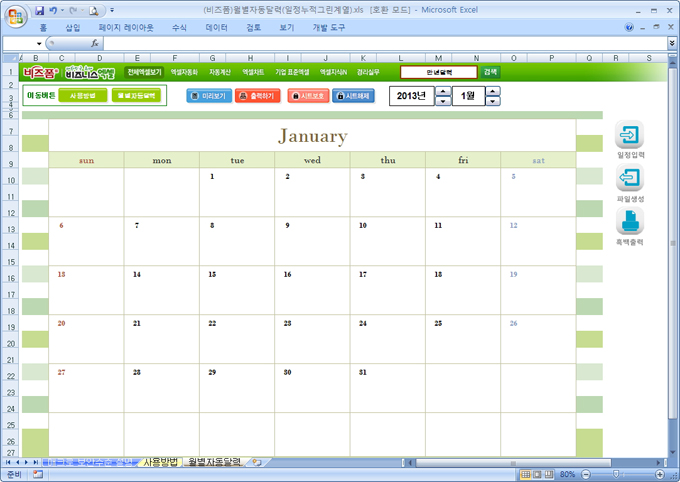The width and height of the screenshot is (680, 482).
Task: Click the blue 시트해제 unlock button
Action: click(353, 96)
